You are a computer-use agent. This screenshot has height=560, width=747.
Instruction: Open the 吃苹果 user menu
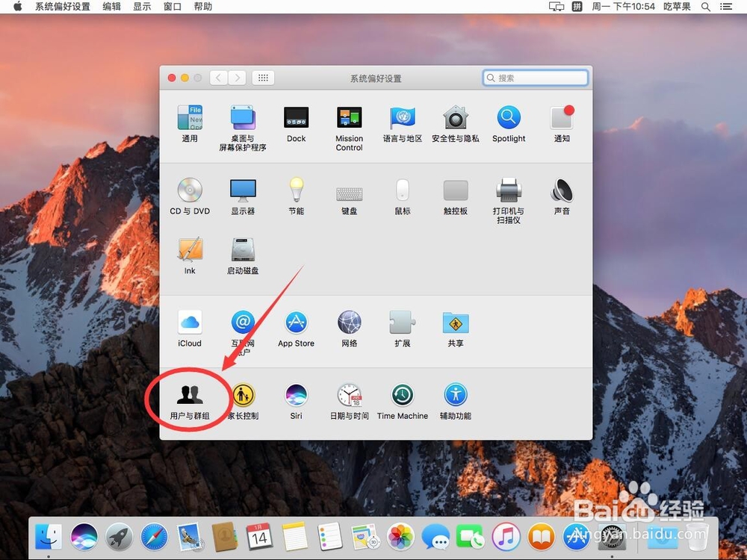pyautogui.click(x=677, y=6)
